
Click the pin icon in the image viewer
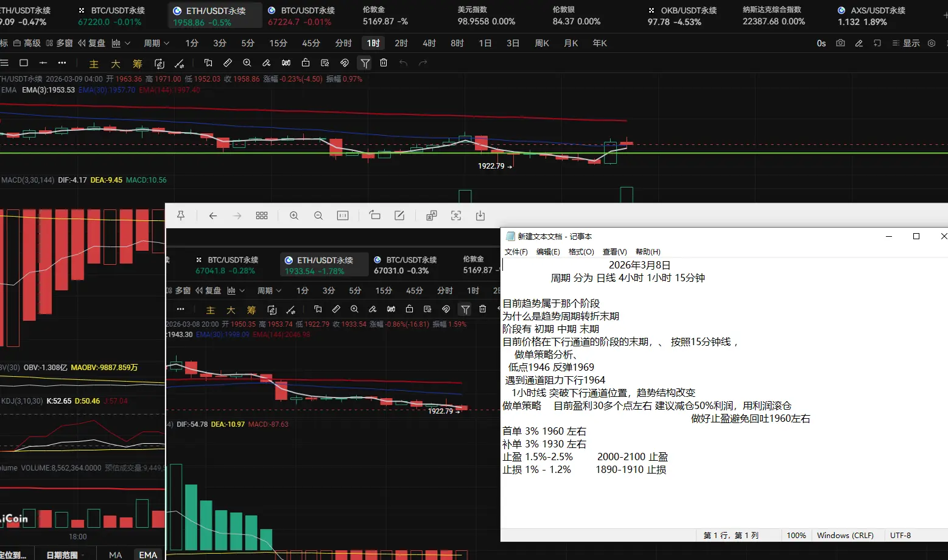click(x=181, y=215)
